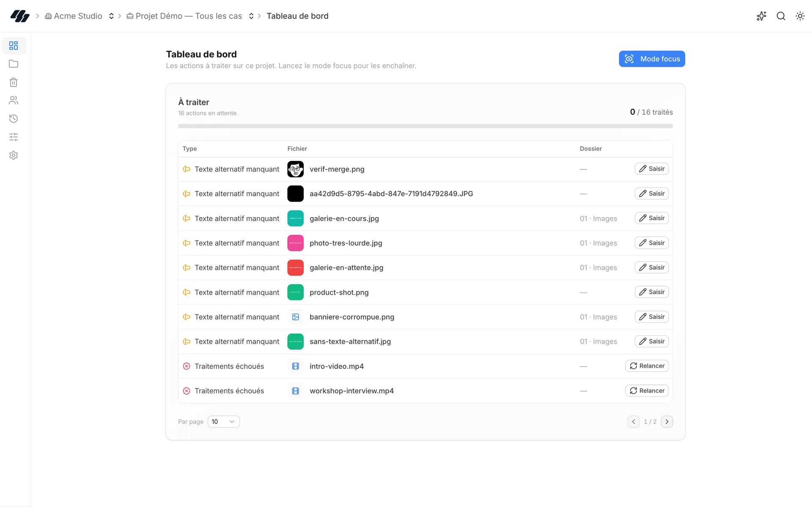Open the settings gear in sidebar
The width and height of the screenshot is (812, 508).
(14, 155)
